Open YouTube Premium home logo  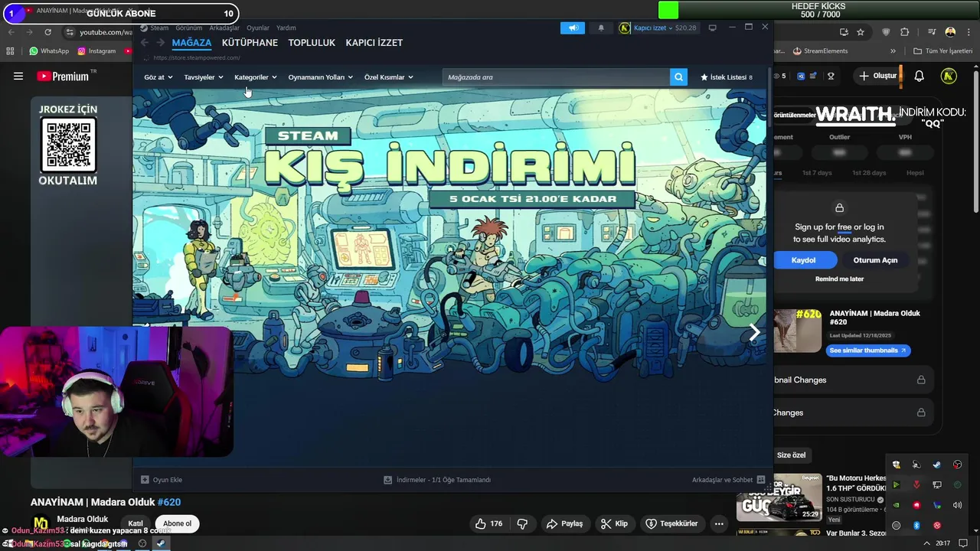coord(62,76)
